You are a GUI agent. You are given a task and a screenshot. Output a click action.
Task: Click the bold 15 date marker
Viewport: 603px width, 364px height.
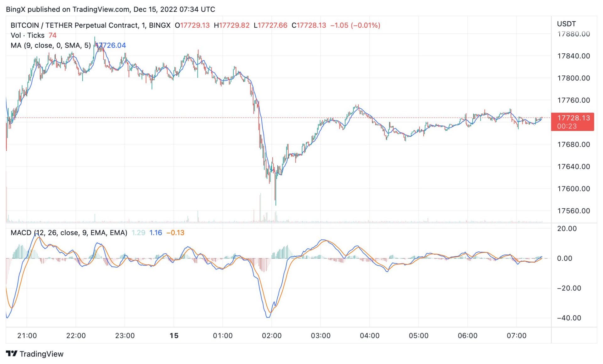click(174, 335)
